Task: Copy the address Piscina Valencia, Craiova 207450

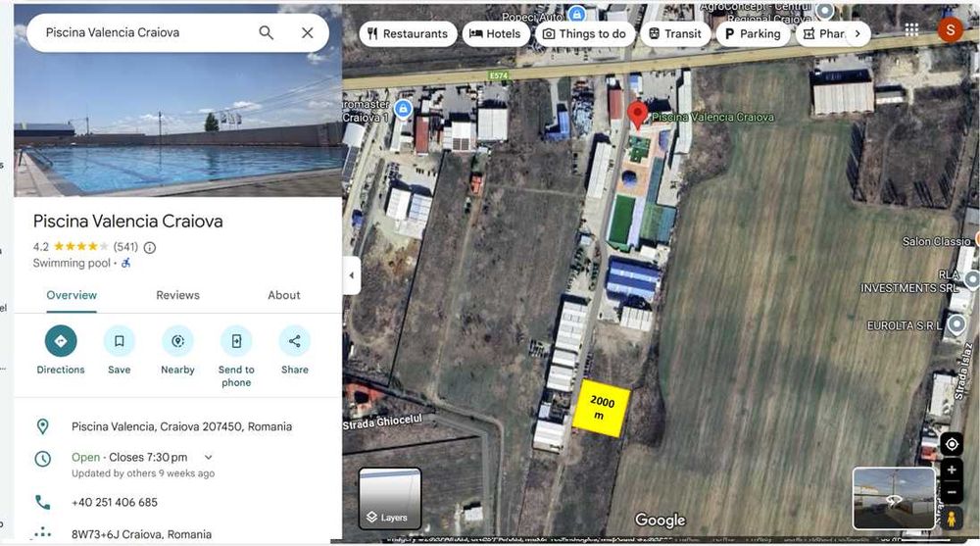Action: 182,426
